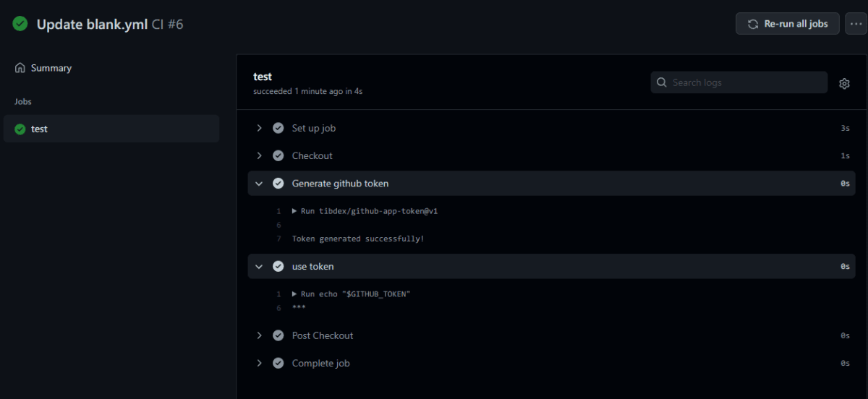Focus the Search logs input field
This screenshot has width=868, height=399.
[x=739, y=82]
